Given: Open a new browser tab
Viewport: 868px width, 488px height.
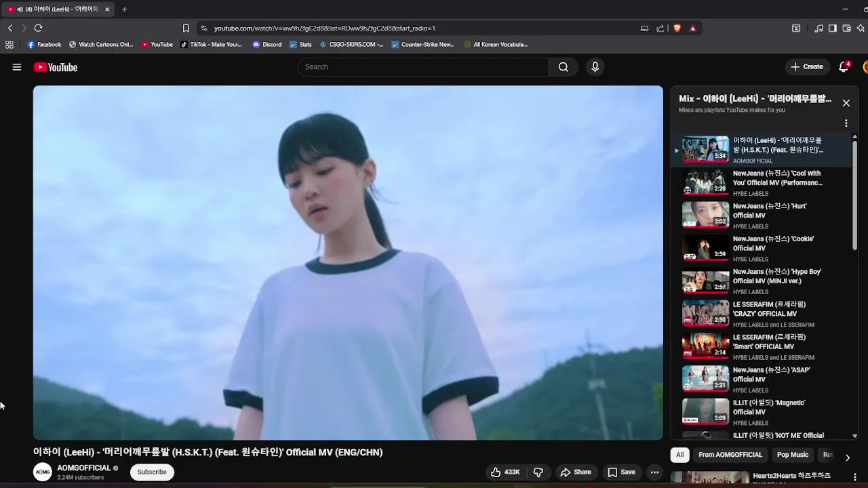Looking at the screenshot, I should tap(124, 9).
